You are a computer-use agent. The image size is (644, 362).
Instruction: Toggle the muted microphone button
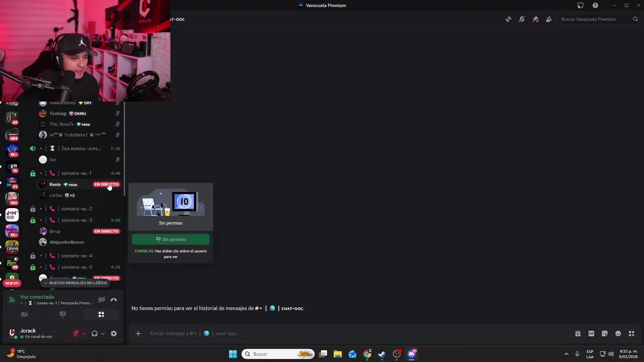(76, 333)
